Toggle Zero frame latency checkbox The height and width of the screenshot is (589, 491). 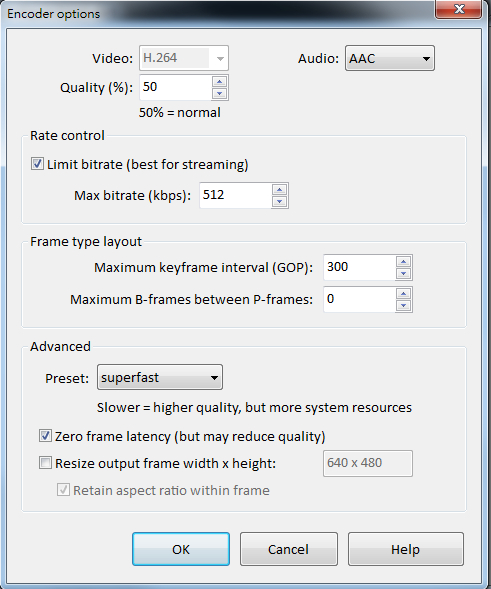(45, 436)
